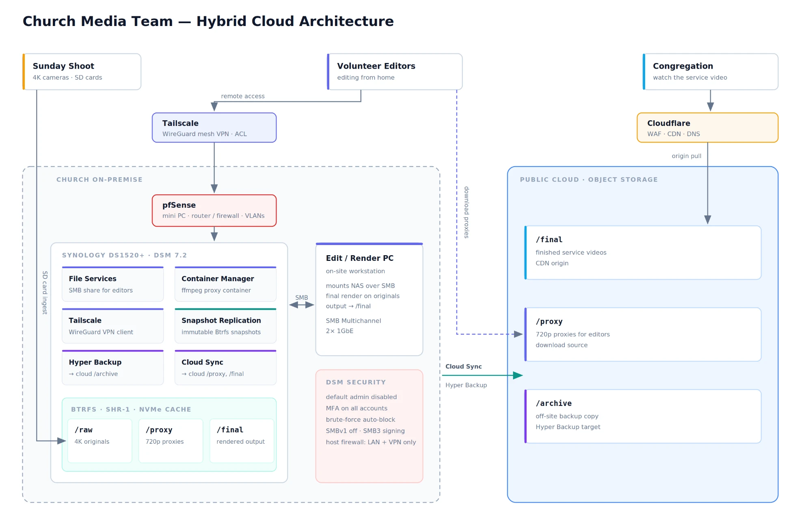Click the Volunteer Editors box
This screenshot has height=525, width=812.
395,72
